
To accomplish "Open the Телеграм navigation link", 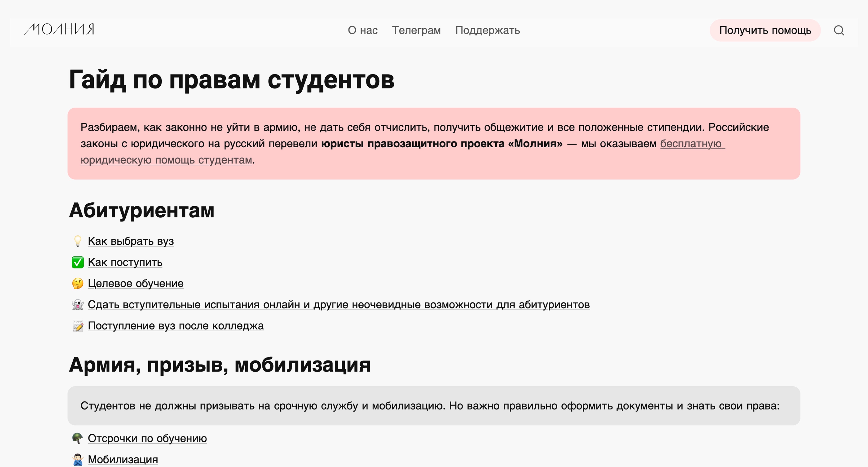I will pyautogui.click(x=416, y=30).
